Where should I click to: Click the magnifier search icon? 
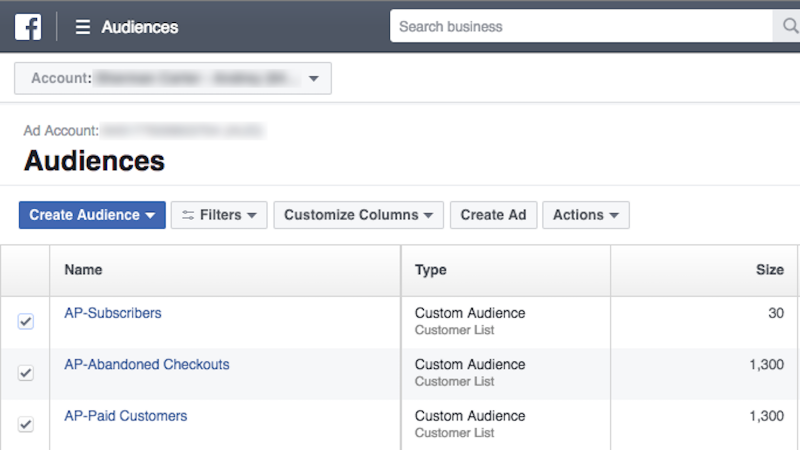[790, 26]
